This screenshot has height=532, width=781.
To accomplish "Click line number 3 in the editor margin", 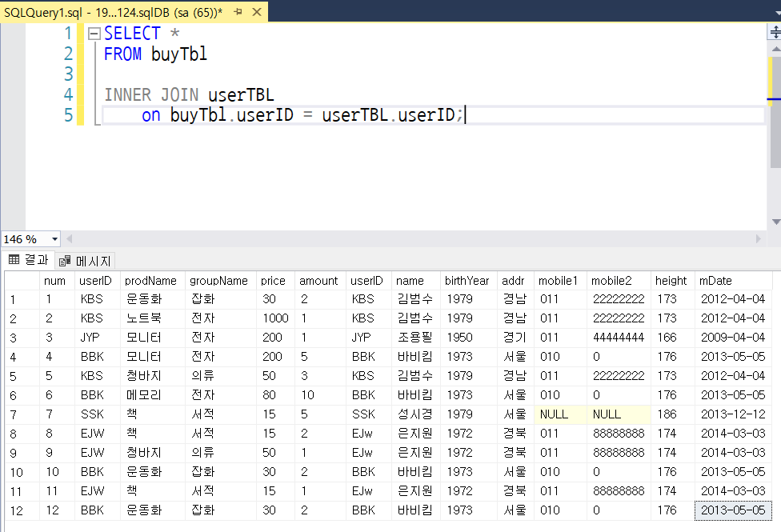I will click(x=68, y=74).
